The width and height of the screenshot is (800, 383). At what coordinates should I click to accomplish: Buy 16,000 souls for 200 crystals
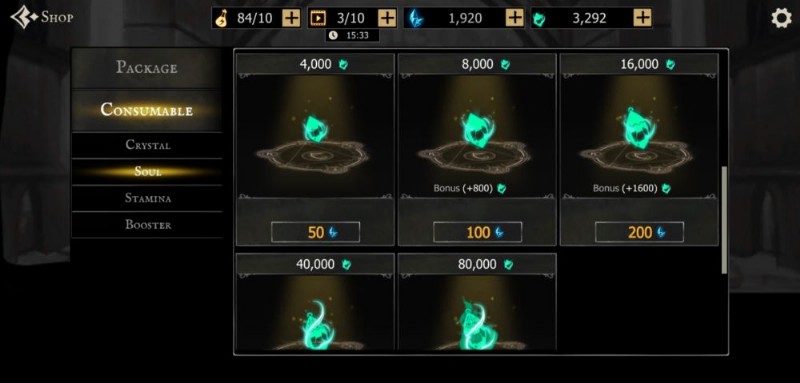coord(639,233)
